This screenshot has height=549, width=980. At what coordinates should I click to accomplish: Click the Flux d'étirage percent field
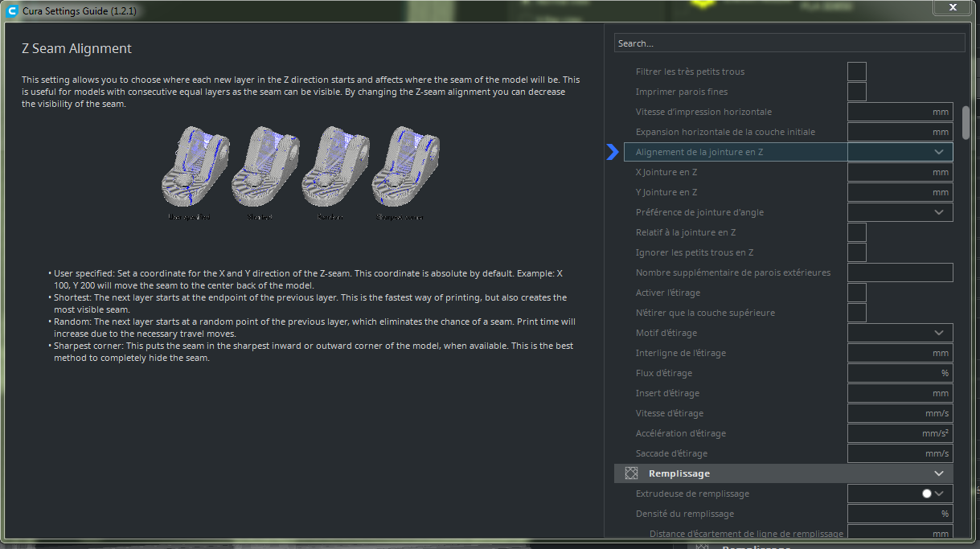[900, 373]
